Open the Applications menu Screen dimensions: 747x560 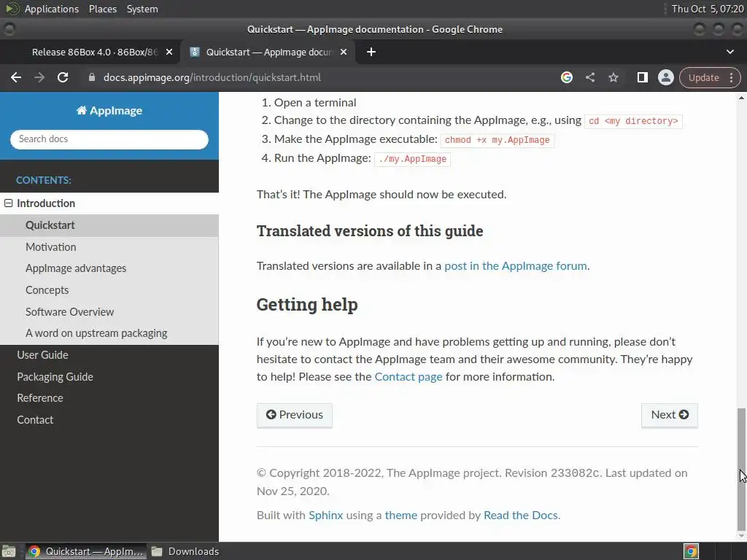[52, 9]
